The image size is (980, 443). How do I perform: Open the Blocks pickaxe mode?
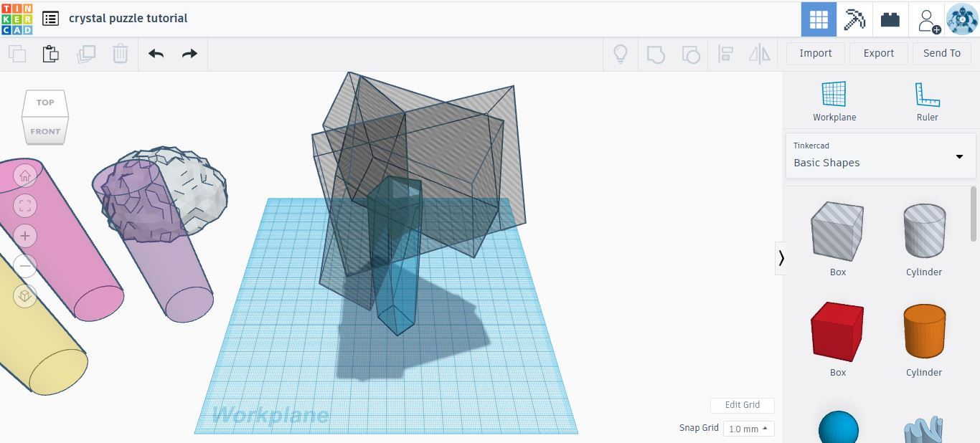(x=854, y=19)
